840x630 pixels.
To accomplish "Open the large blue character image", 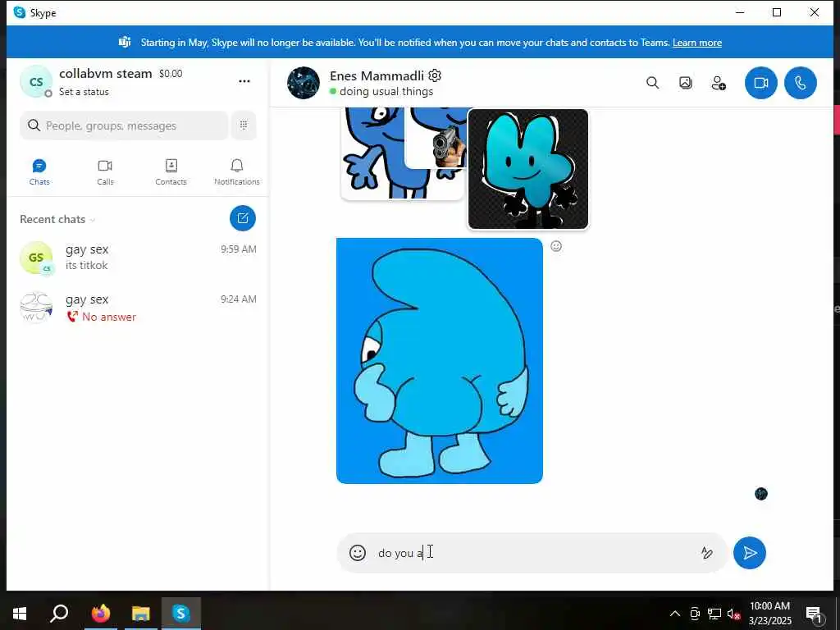I will point(440,361).
